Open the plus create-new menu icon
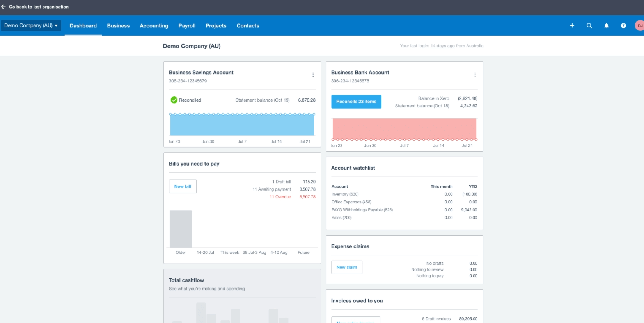 [x=572, y=26]
